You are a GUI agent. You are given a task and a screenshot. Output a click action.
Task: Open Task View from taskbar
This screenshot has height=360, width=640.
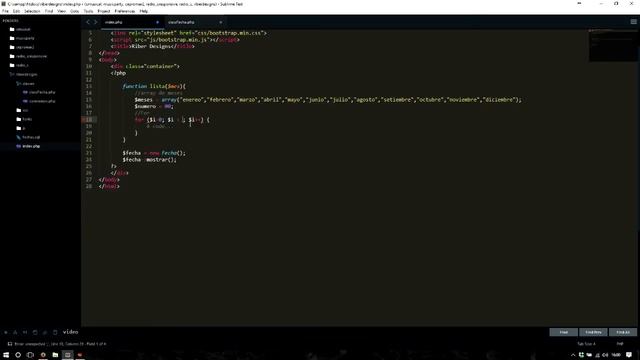tap(30, 355)
